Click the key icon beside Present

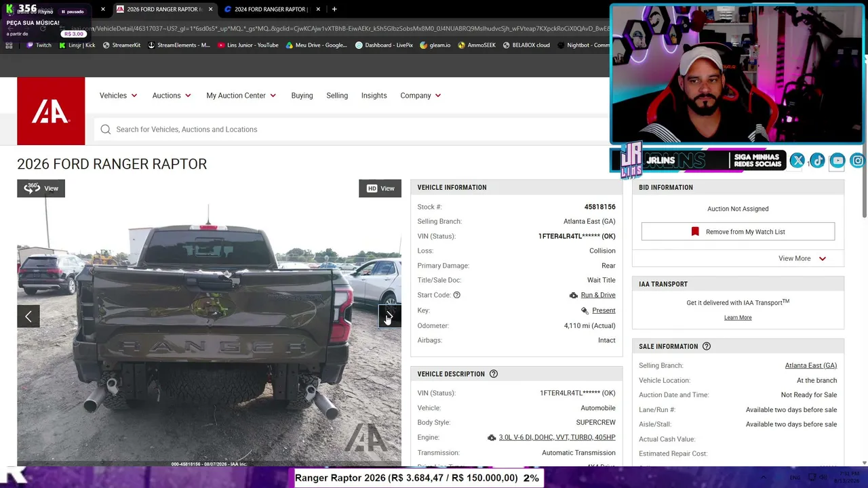click(x=585, y=310)
